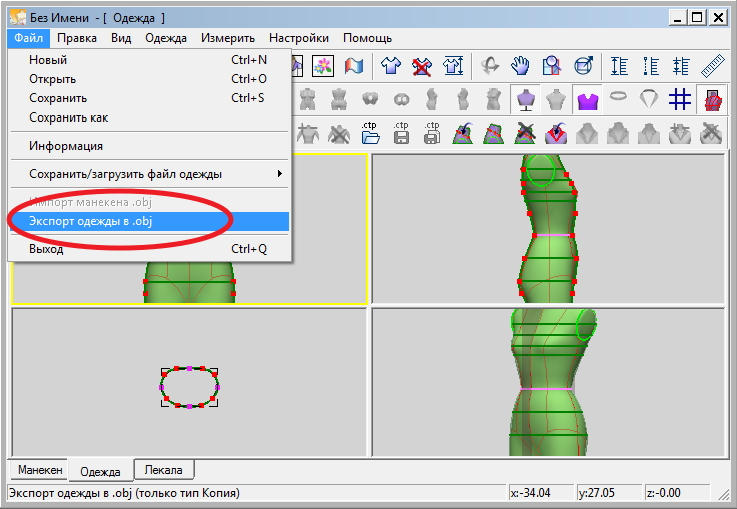Viewport: 737px width, 509px height.
Task: Click the grey torso bust icon
Action: [556, 100]
